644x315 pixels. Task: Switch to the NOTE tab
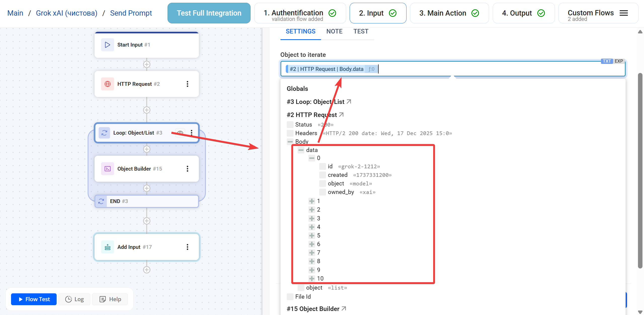click(x=334, y=31)
